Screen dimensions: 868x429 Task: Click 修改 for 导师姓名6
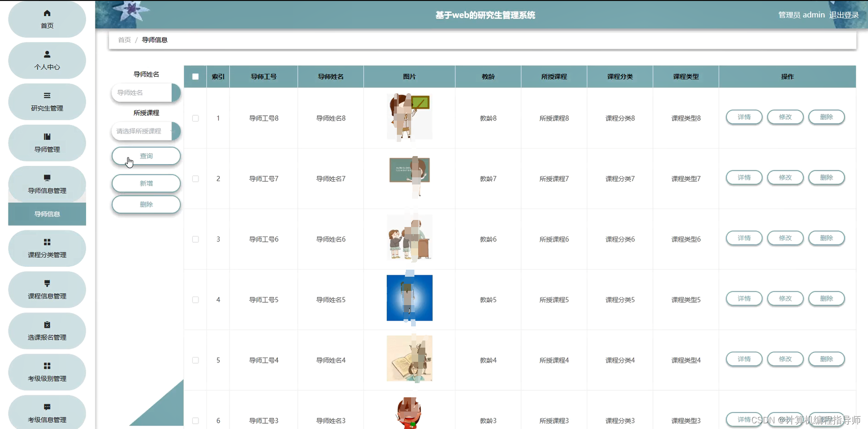point(785,238)
